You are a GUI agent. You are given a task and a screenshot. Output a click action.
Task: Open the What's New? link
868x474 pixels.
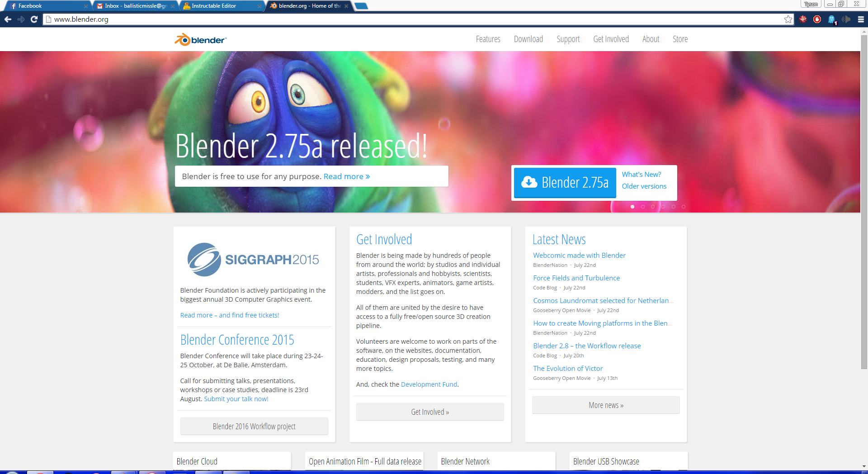[641, 175]
